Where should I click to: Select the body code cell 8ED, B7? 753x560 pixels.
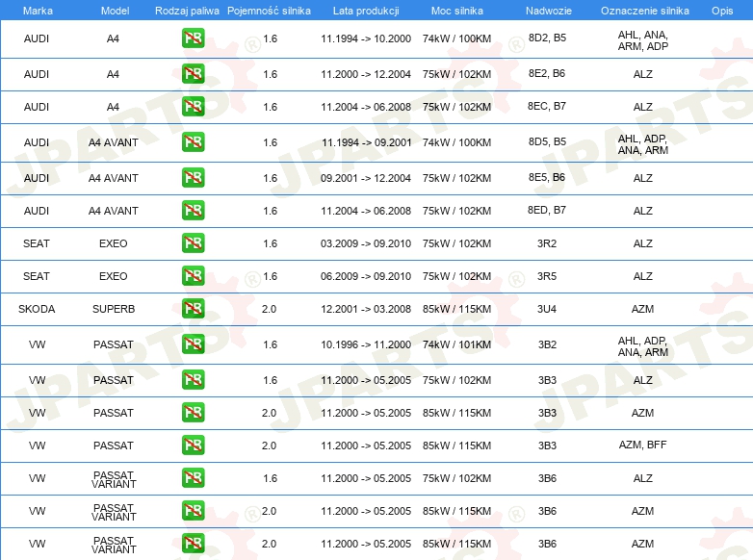pos(547,210)
